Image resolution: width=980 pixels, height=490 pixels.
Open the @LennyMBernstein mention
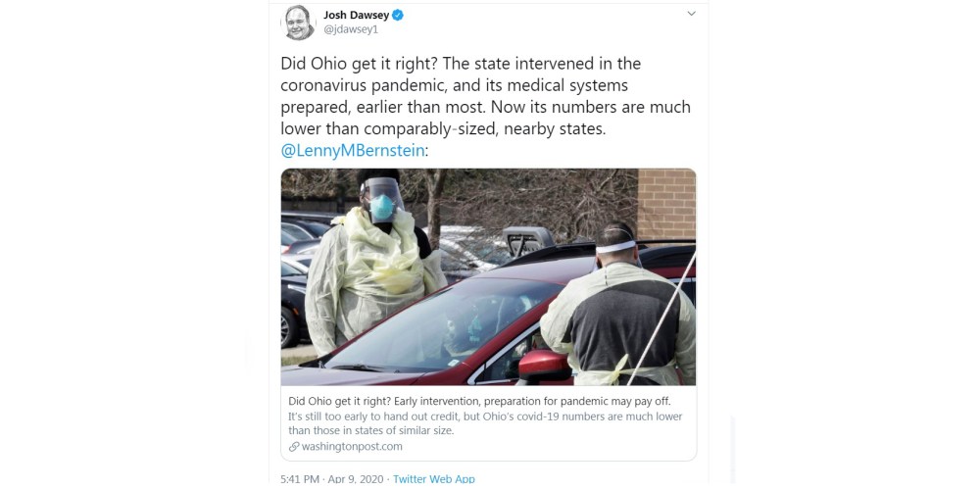coord(353,151)
